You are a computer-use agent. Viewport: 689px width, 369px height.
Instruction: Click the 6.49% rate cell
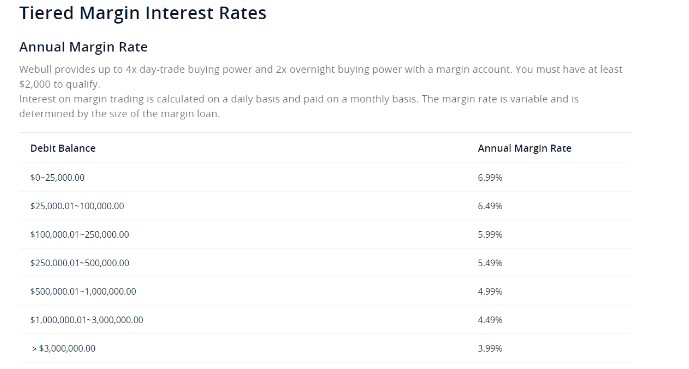tap(490, 206)
